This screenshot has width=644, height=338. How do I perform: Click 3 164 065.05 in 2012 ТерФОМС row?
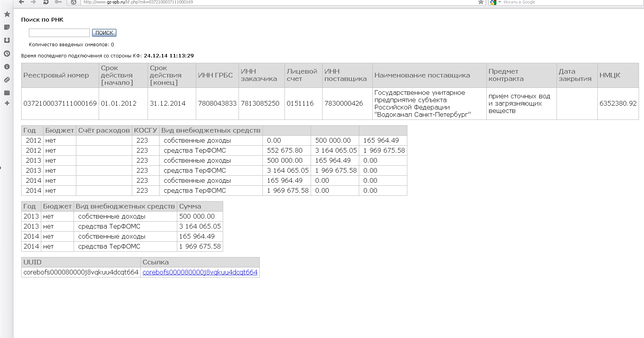[x=336, y=150]
